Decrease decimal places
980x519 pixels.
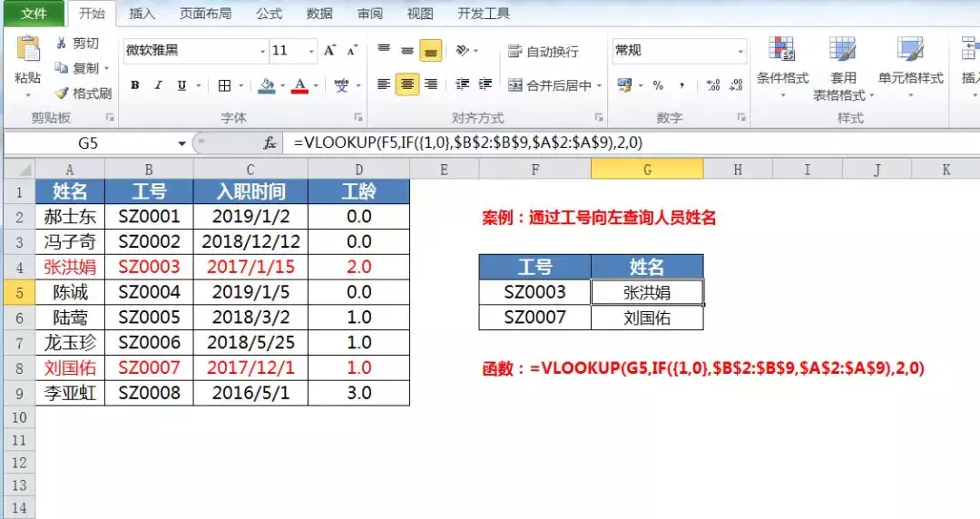click(x=736, y=85)
